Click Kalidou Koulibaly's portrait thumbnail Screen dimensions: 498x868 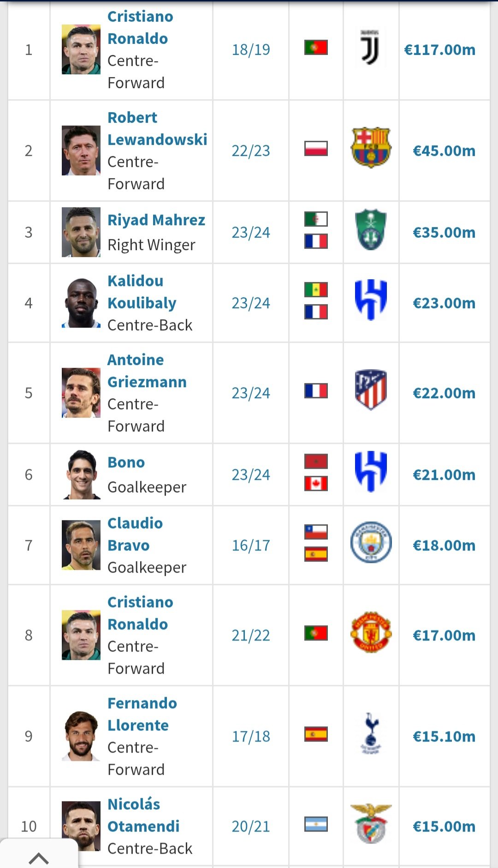click(x=81, y=303)
